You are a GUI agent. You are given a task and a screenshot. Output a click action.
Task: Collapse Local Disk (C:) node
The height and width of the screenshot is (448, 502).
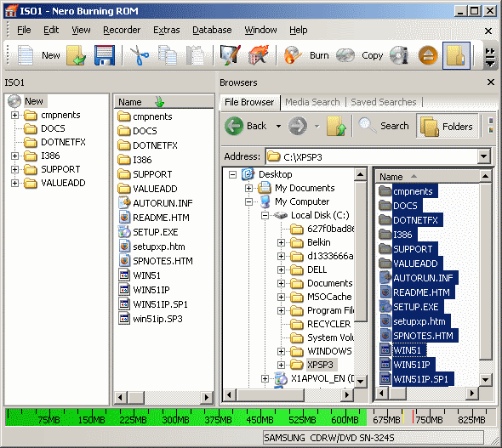coord(265,215)
